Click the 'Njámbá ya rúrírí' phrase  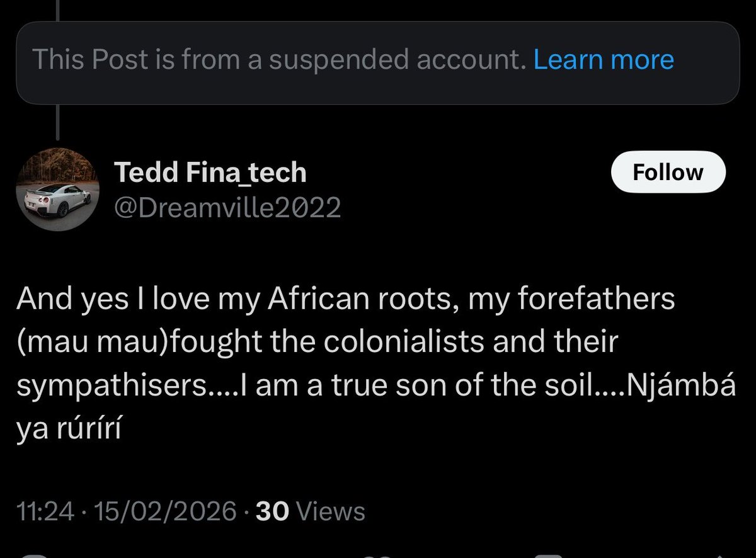(x=376, y=409)
